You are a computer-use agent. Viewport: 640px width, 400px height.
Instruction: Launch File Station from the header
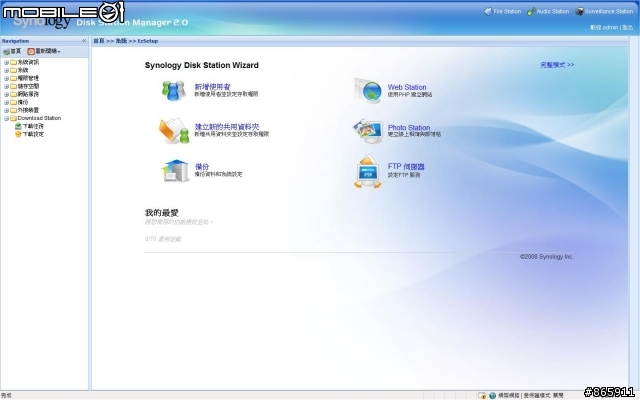(x=502, y=11)
